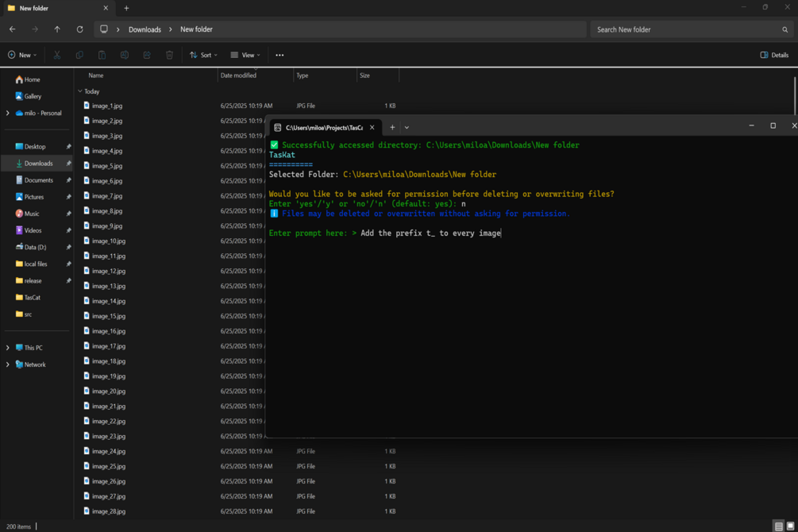Screen dimensions: 798x532
Task: Select file image_5.jpg
Action: point(103,166)
